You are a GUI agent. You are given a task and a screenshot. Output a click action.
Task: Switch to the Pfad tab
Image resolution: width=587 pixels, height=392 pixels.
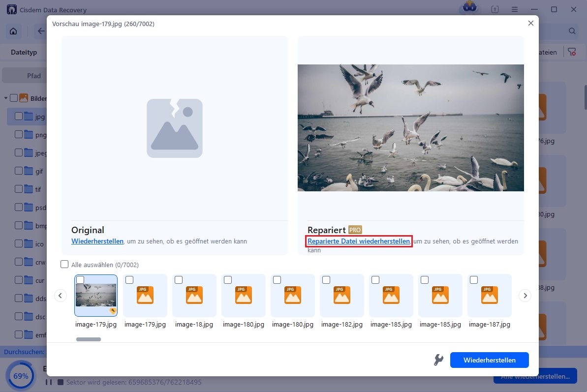(33, 76)
